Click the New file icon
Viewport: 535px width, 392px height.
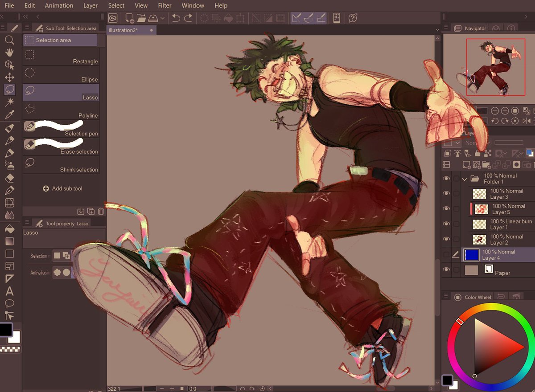click(x=130, y=18)
